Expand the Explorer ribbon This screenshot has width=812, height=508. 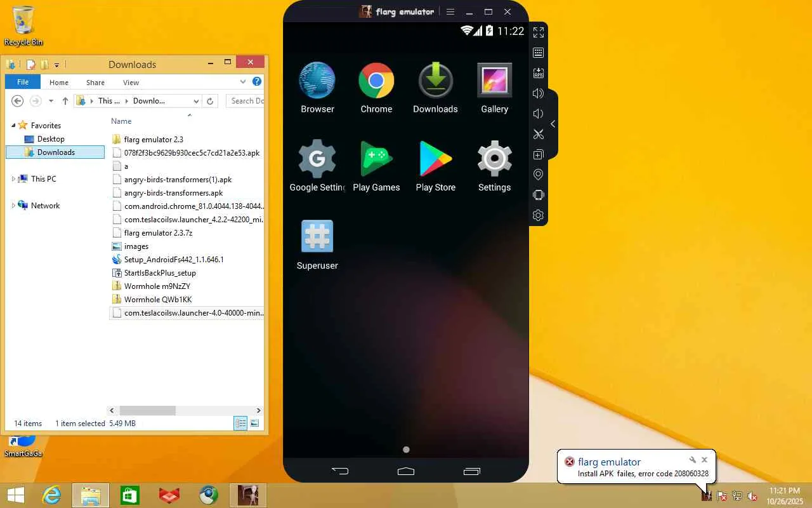pos(243,82)
